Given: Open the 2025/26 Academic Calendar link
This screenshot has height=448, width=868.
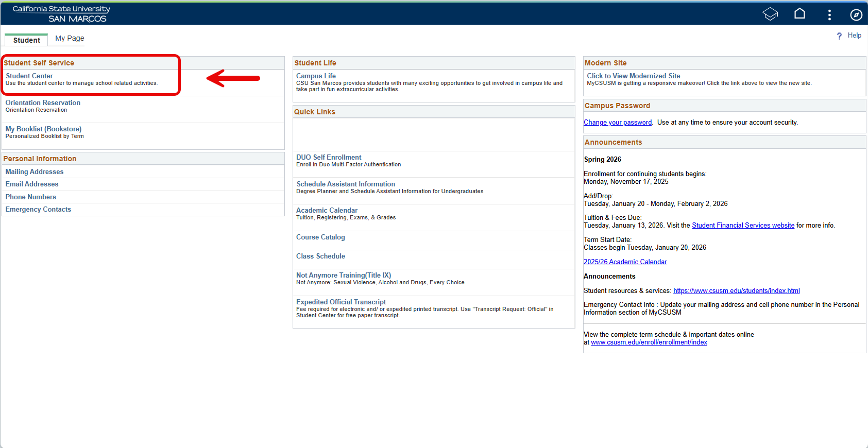Looking at the screenshot, I should 625,262.
